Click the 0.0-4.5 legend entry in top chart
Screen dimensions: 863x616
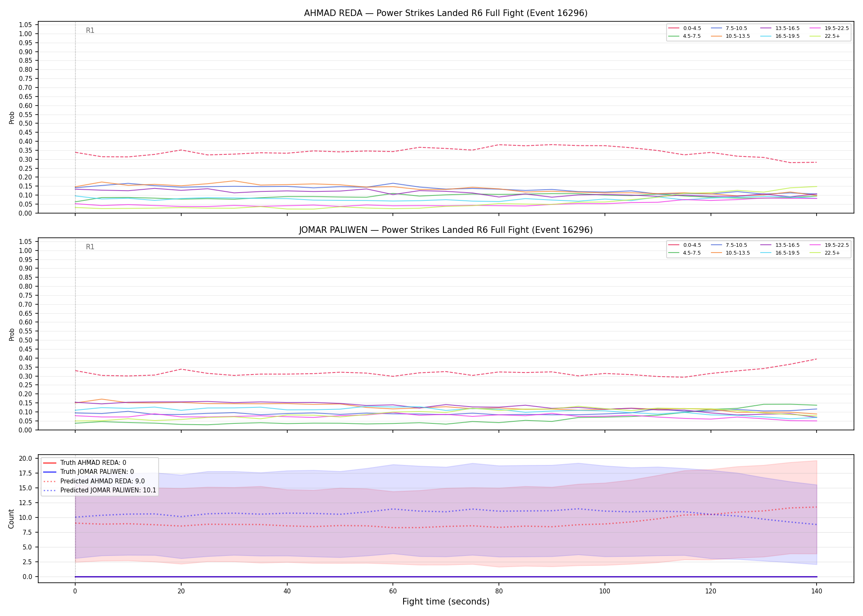pyautogui.click(x=685, y=28)
